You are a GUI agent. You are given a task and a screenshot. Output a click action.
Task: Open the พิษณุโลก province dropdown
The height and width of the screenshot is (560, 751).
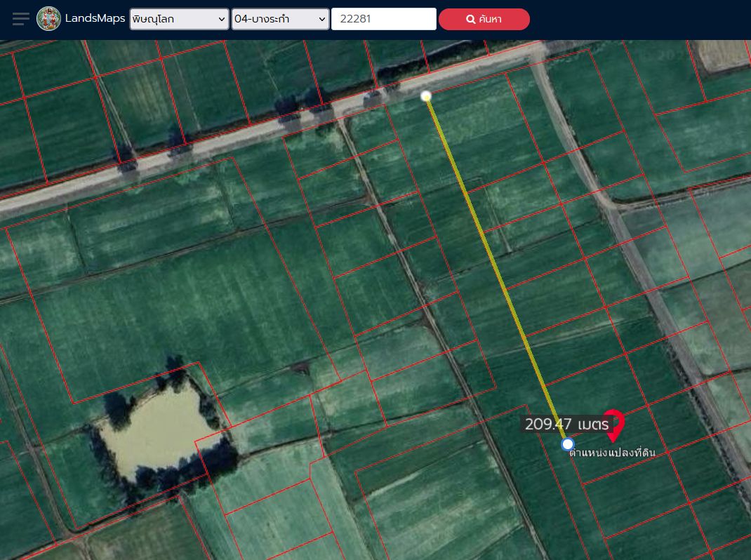(x=179, y=19)
